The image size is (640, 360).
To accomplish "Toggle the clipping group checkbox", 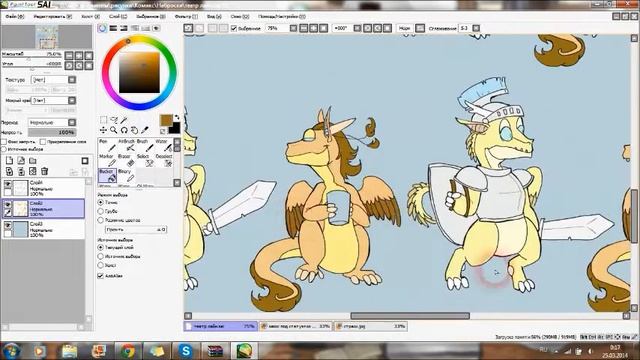I will (43, 142).
